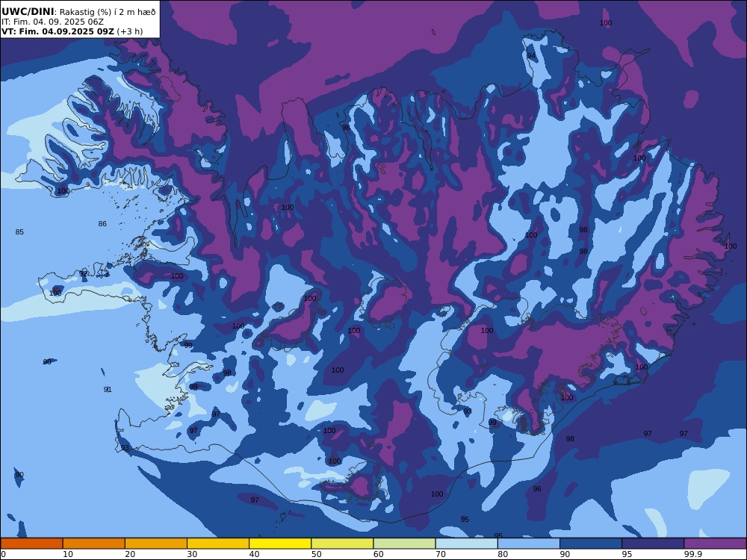The image size is (747, 560).
Task: Select the dark navy 95–99.9 legend swatch
Action: pos(653,544)
